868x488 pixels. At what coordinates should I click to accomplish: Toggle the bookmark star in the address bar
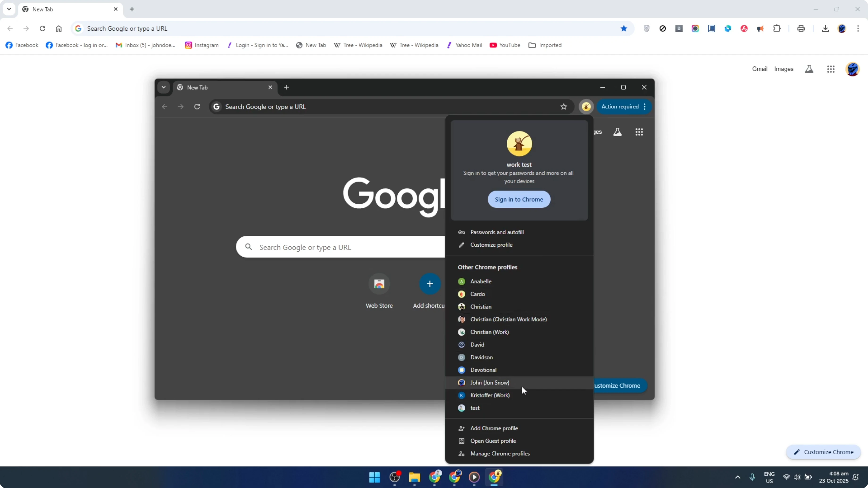pyautogui.click(x=624, y=28)
